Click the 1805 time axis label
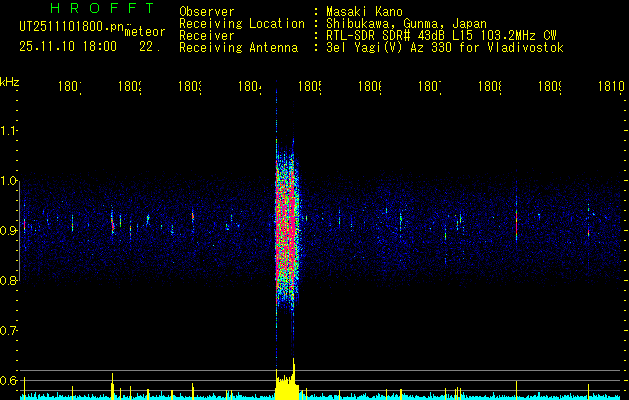The image size is (629, 400). (x=310, y=86)
